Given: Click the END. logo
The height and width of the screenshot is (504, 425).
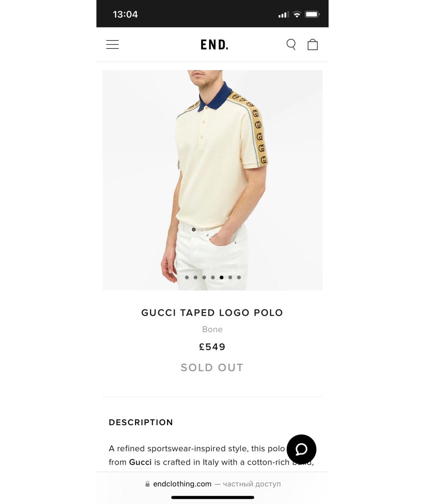Looking at the screenshot, I should 214,45.
